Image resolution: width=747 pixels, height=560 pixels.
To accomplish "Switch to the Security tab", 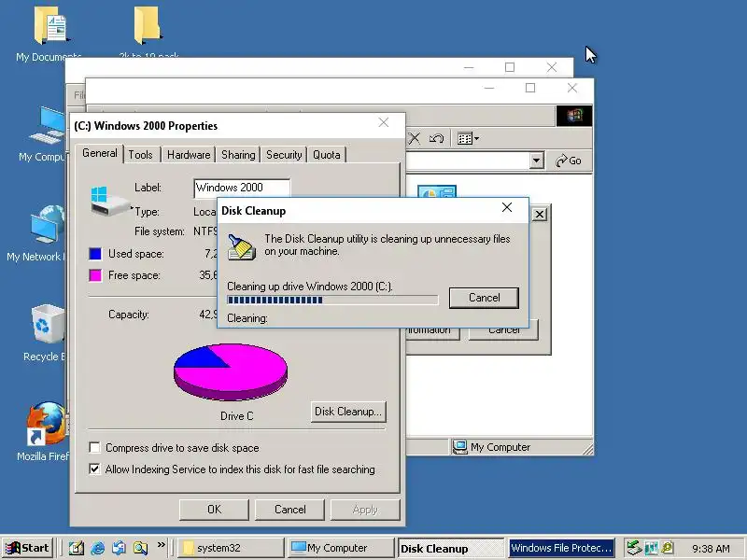I will pos(284,155).
